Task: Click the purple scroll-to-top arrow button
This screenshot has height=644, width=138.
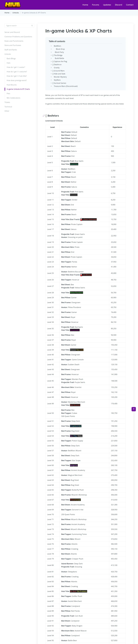Action: tap(134, 409)
